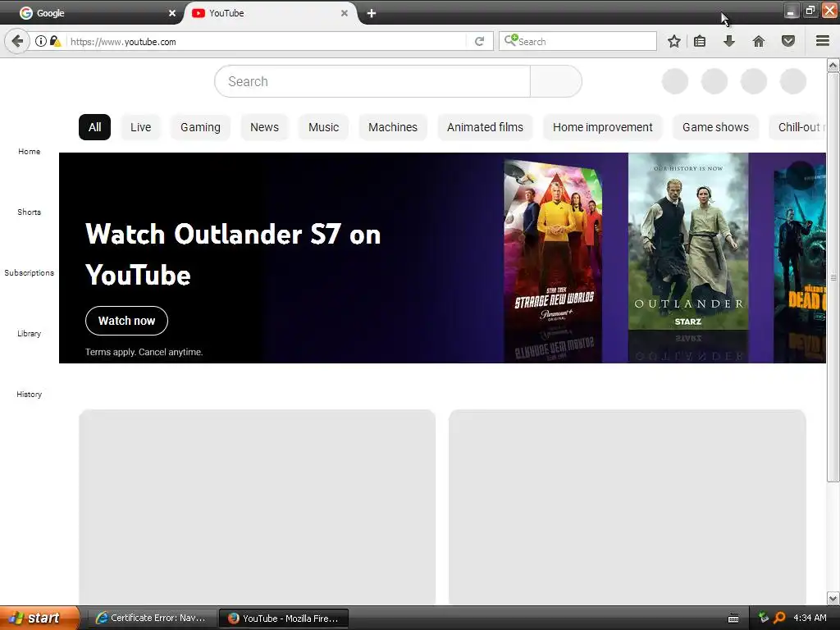Click the URL address bar field
The image size is (840, 630).
coord(267,41)
